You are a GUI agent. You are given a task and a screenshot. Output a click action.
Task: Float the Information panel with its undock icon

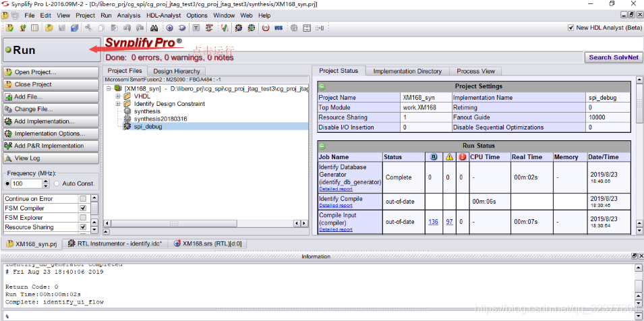(x=634, y=256)
